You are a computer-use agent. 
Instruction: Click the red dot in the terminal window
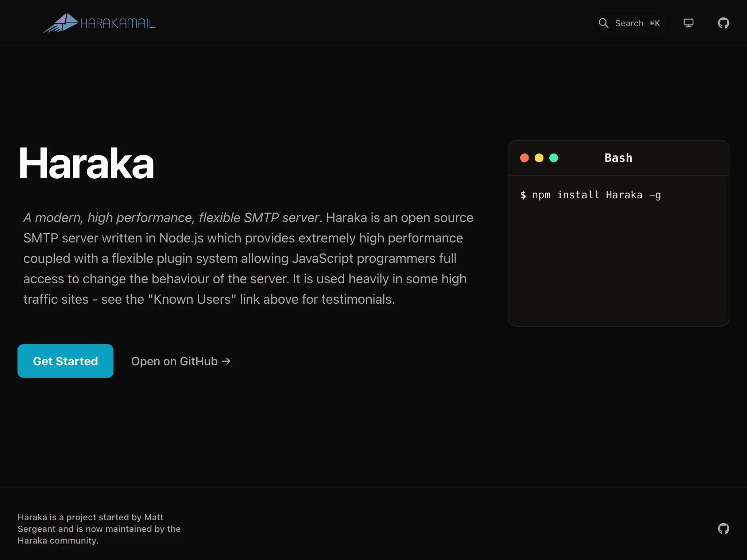(525, 157)
